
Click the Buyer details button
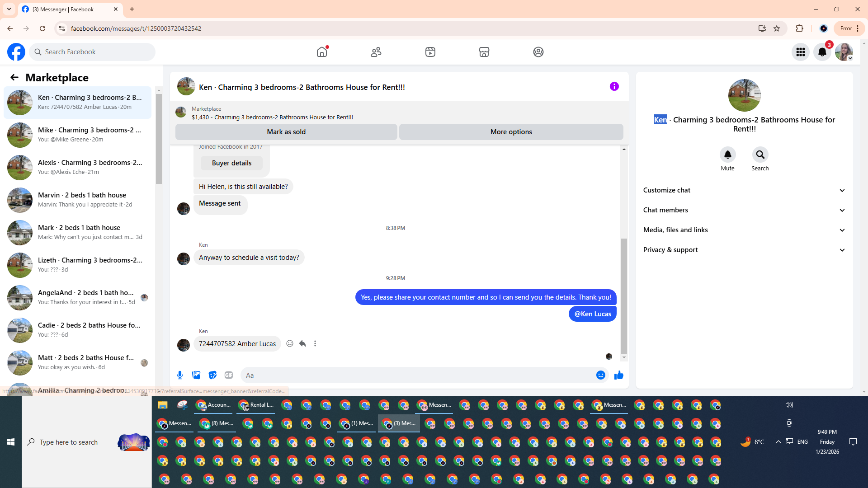click(x=231, y=163)
